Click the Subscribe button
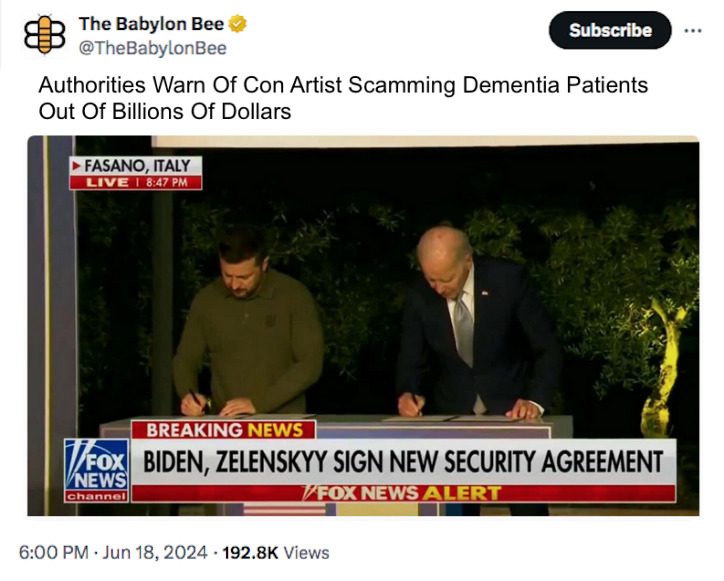The width and height of the screenshot is (724, 581). (x=610, y=30)
